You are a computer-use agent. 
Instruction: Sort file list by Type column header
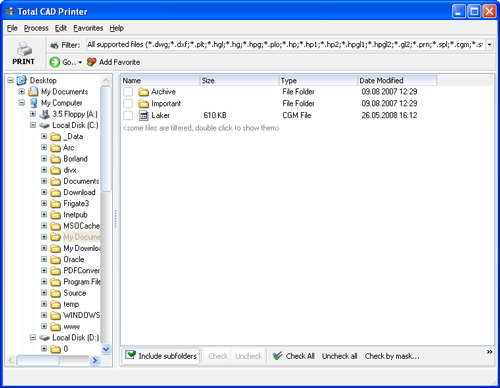318,80
